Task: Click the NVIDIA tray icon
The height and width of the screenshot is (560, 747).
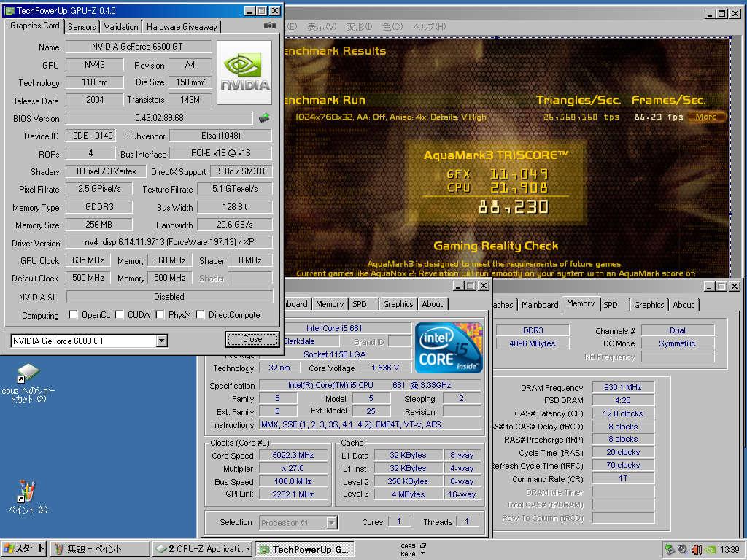Action: coord(710,550)
